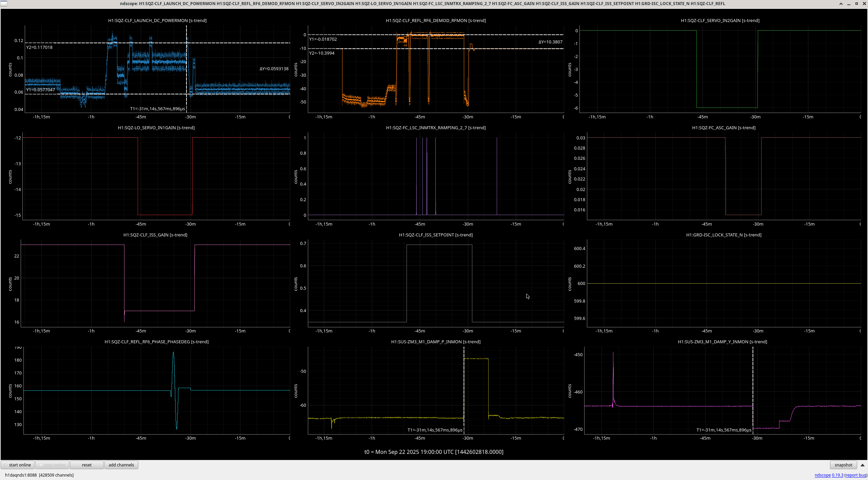Click the T1 cursor in ZM3 DAMP_Y_INMON plot
The image size is (868, 480).
(753, 380)
